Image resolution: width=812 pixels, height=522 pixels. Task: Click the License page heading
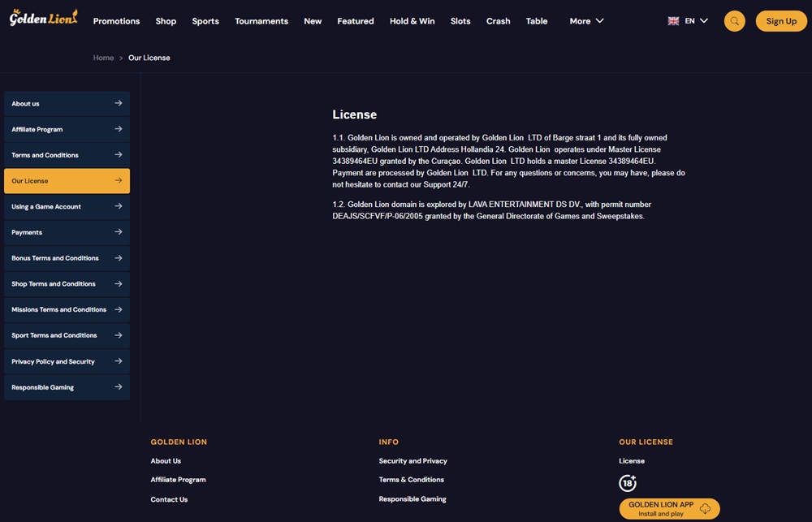click(x=355, y=114)
